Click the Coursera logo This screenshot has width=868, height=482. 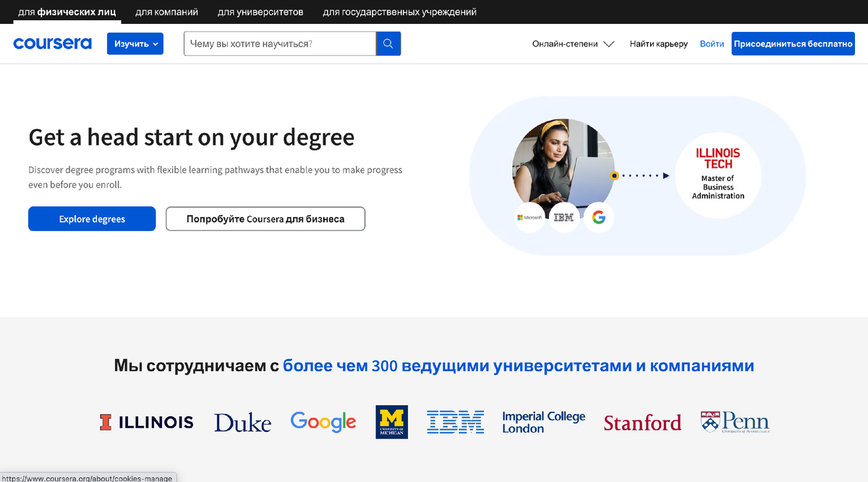click(52, 43)
